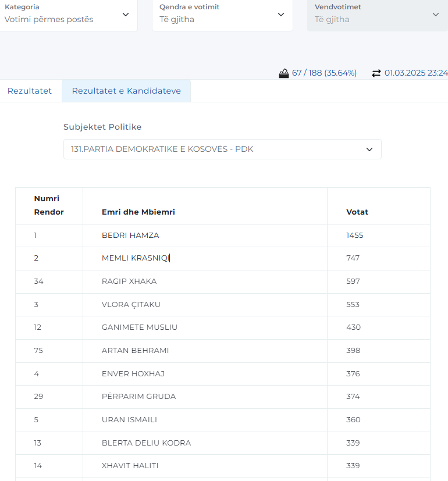Click the RAGIP XHAKA vote count 597
Image resolution: width=448 pixels, height=481 pixels.
353,282
